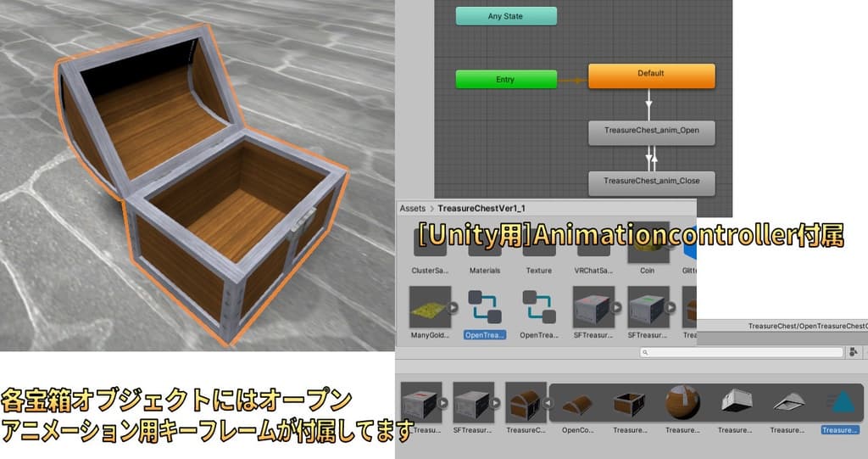This screenshot has width=868, height=459.
Task: Select the open treasure chest in Scene view
Action: pyautogui.click(x=202, y=183)
